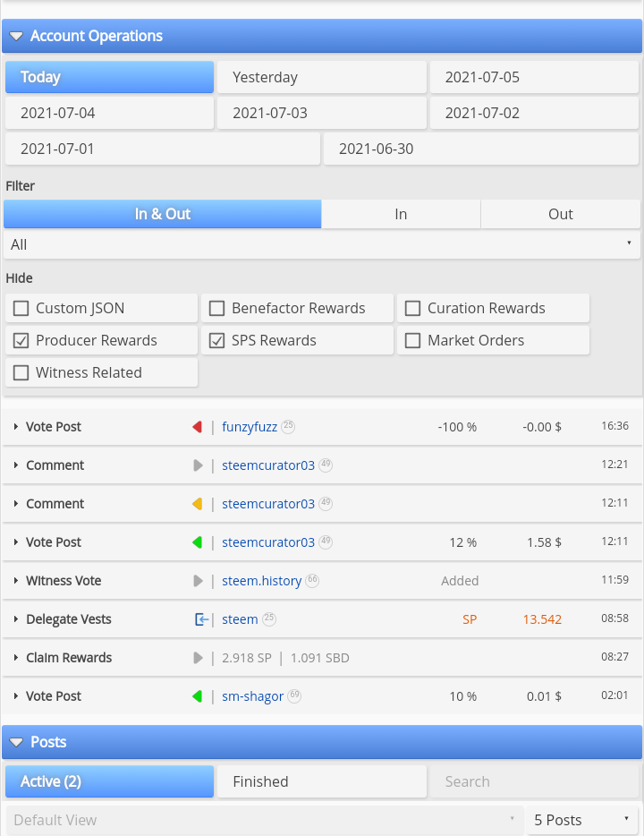The height and width of the screenshot is (836, 644).
Task: Expand the Claim Rewards row triangle
Action: 16,657
